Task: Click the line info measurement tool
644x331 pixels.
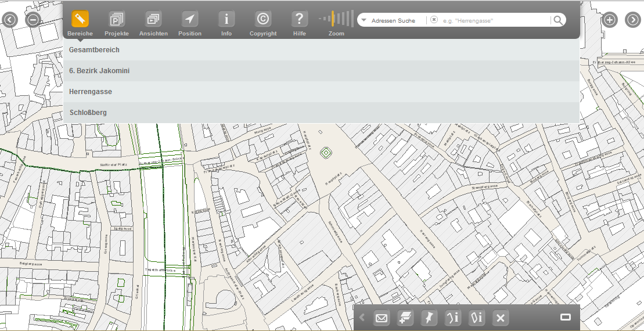Action: [453, 318]
